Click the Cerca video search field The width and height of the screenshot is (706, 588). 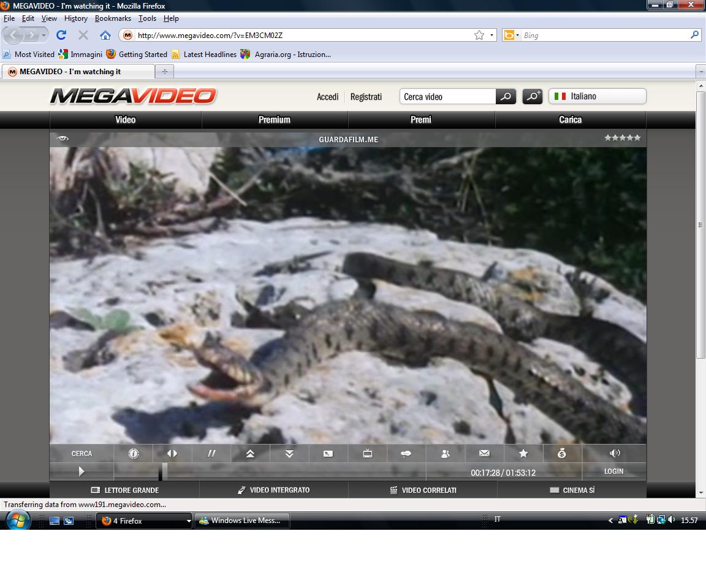[x=448, y=97]
